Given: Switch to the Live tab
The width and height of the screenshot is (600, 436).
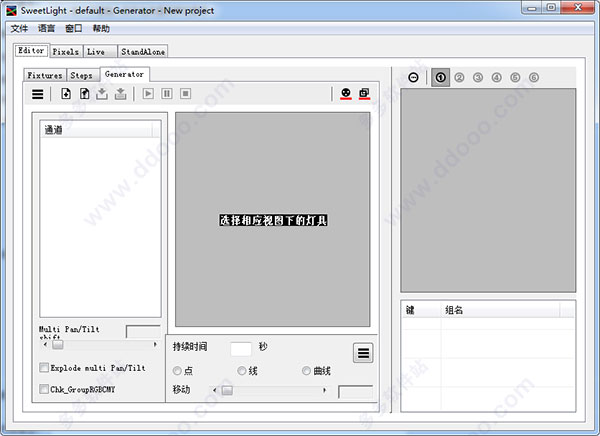Looking at the screenshot, I should [100, 52].
